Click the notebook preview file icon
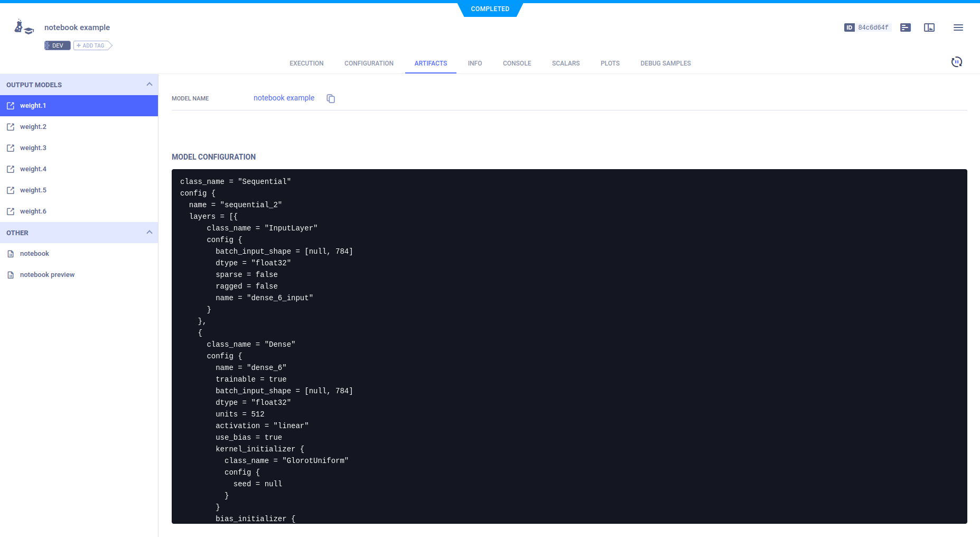The image size is (980, 537). pos(11,275)
